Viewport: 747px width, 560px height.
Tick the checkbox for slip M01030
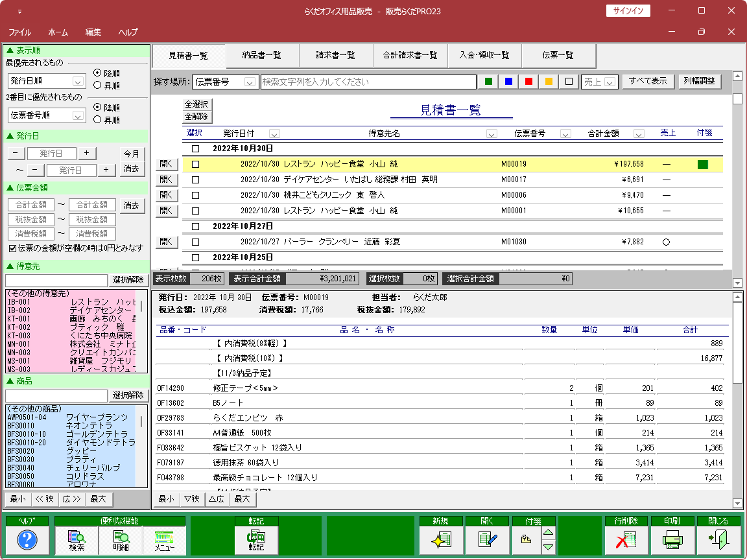[x=195, y=242]
